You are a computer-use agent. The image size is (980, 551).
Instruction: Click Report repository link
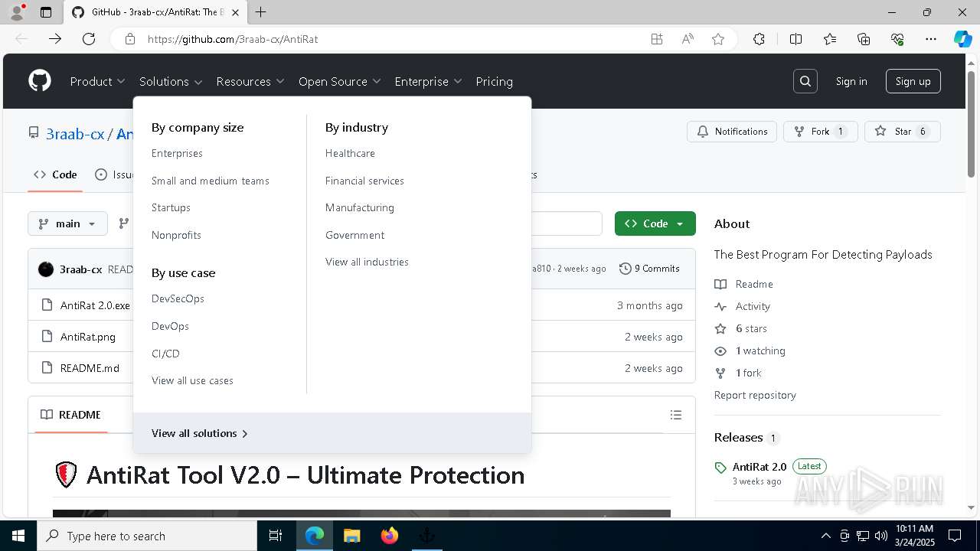point(755,395)
